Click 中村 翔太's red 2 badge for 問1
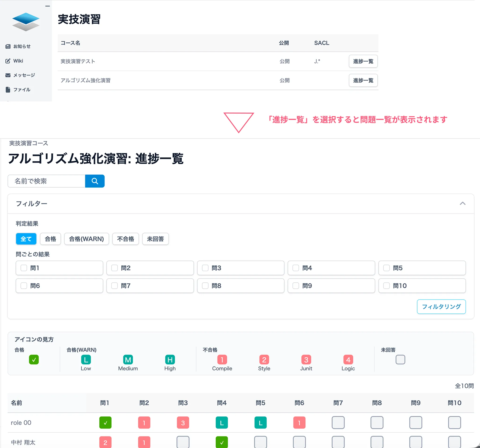This screenshot has height=448, width=480. [105, 442]
